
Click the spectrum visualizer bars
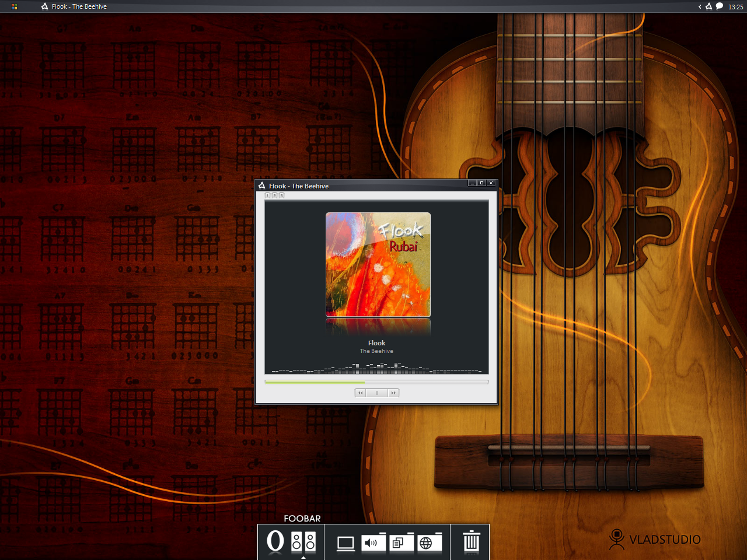377,367
